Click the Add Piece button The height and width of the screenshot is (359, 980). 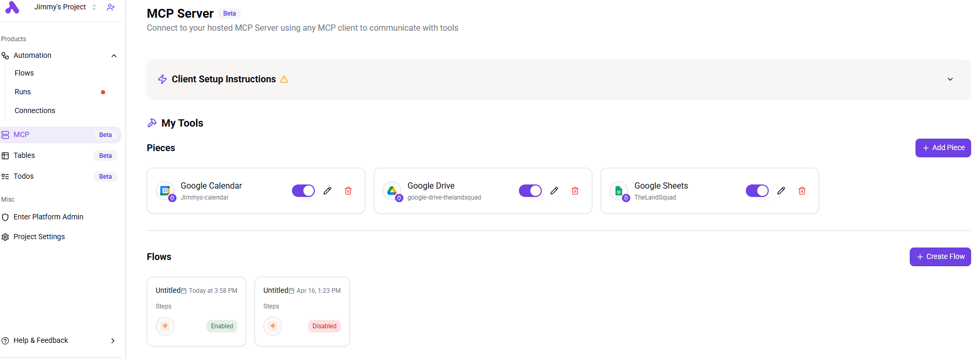pos(943,148)
